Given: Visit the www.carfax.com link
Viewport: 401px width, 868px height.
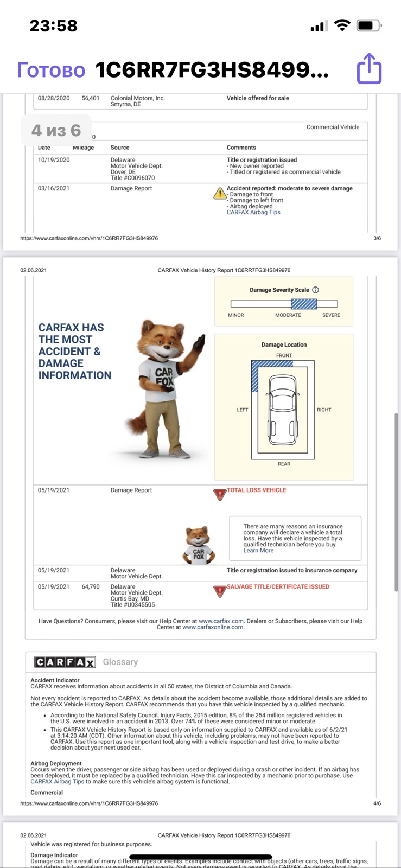Looking at the screenshot, I should (x=221, y=621).
